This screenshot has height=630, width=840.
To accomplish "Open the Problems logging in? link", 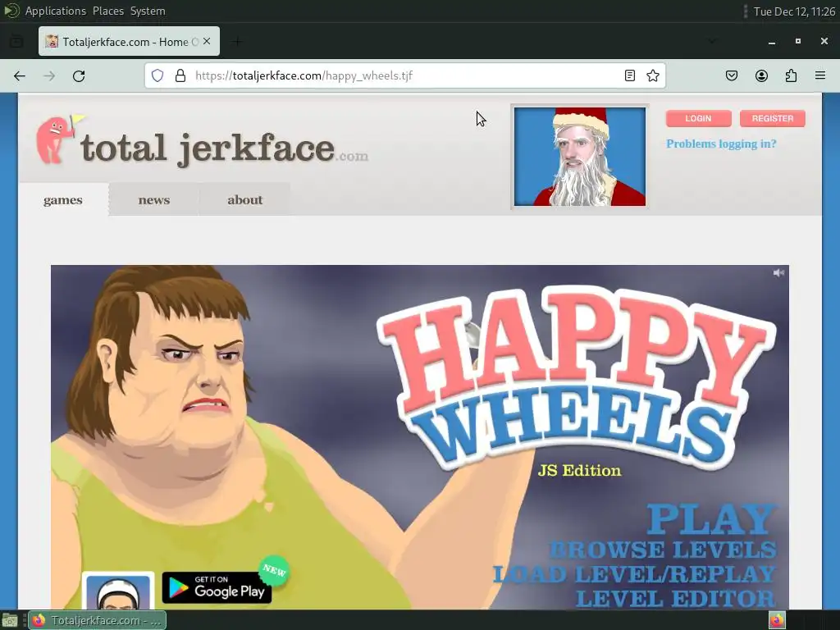I will pos(721,144).
